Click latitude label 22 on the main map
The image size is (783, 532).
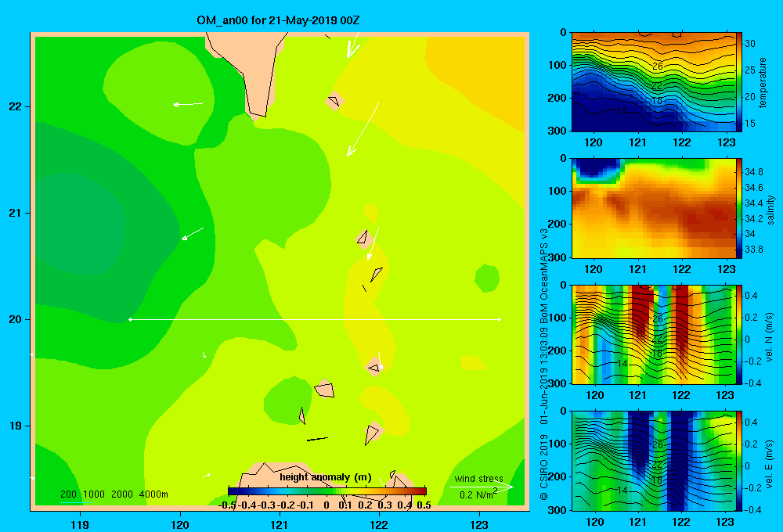click(15, 107)
